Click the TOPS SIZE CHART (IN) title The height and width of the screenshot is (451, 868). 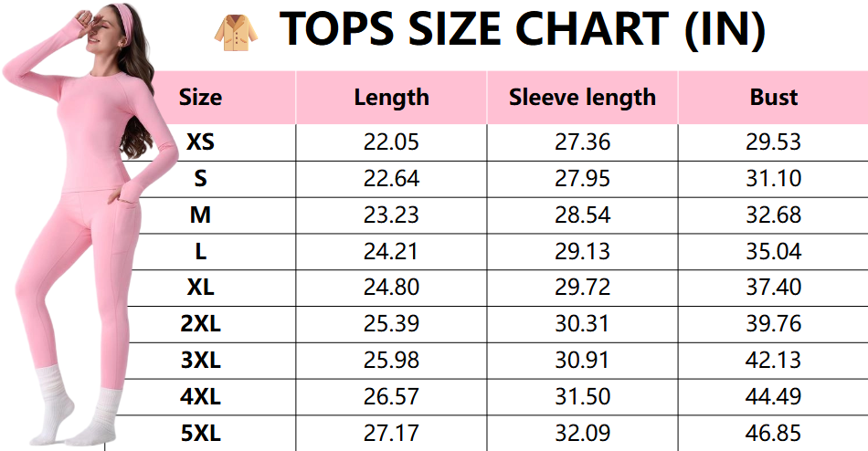point(521,30)
